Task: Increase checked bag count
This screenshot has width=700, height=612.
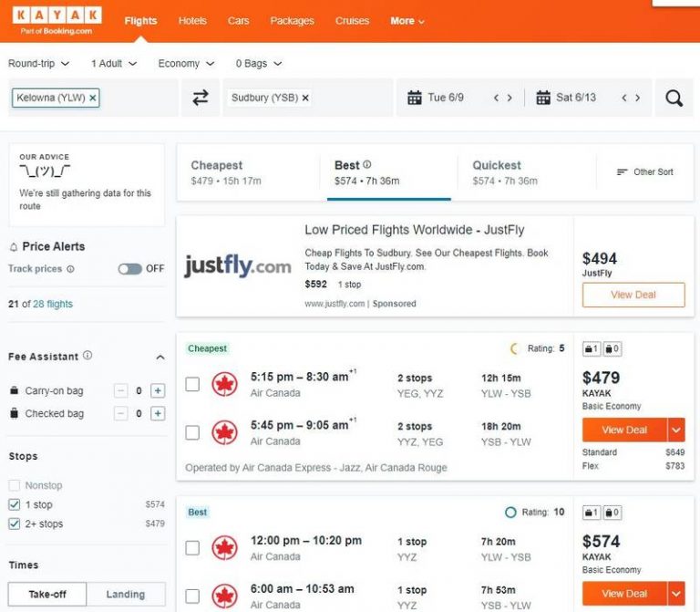Action: pos(158,414)
